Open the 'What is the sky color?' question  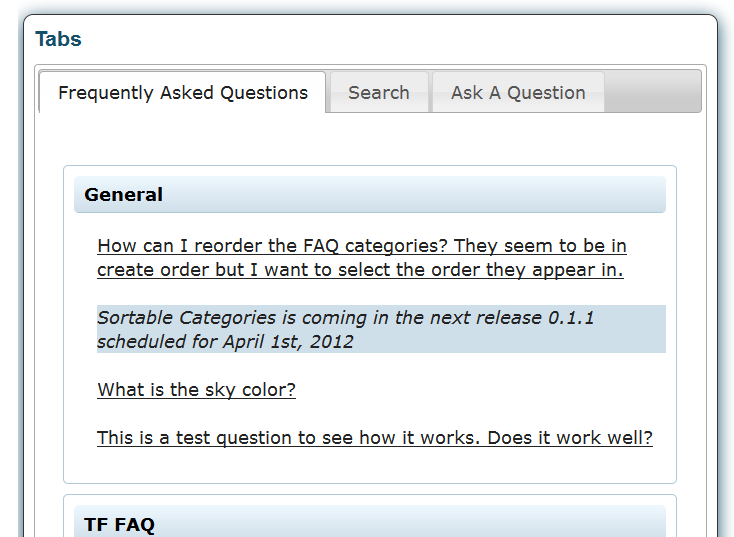197,390
